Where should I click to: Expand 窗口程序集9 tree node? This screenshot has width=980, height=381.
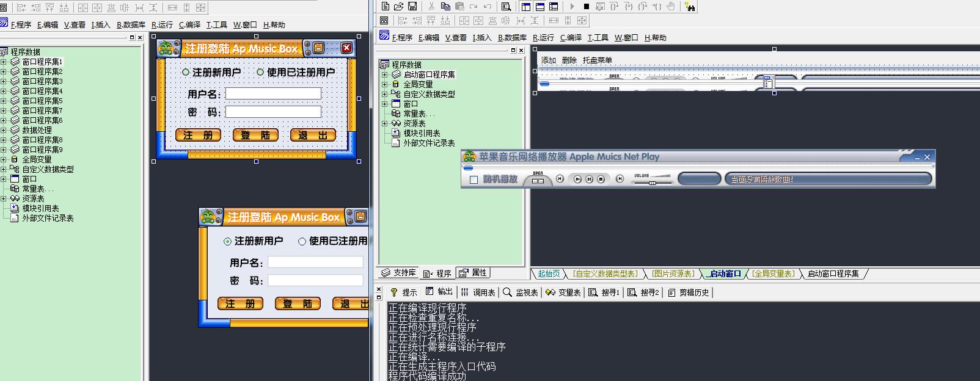pos(3,150)
